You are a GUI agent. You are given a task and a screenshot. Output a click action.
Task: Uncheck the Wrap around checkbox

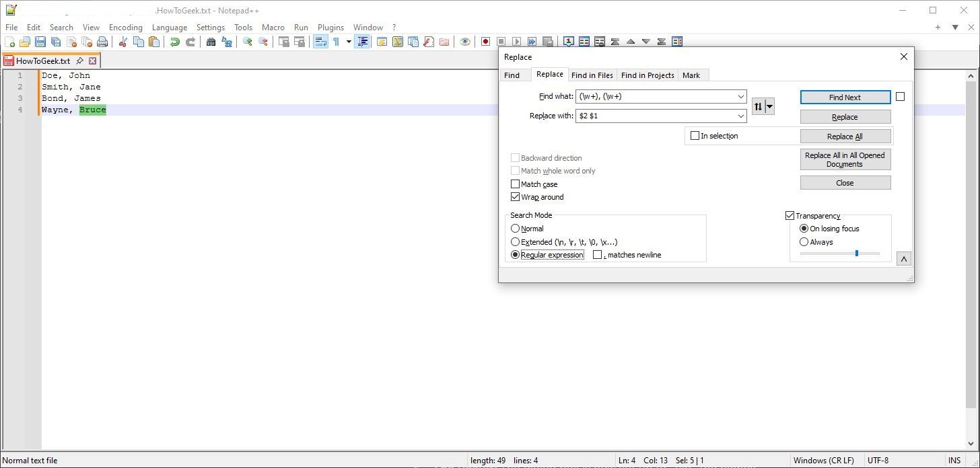[x=516, y=197]
